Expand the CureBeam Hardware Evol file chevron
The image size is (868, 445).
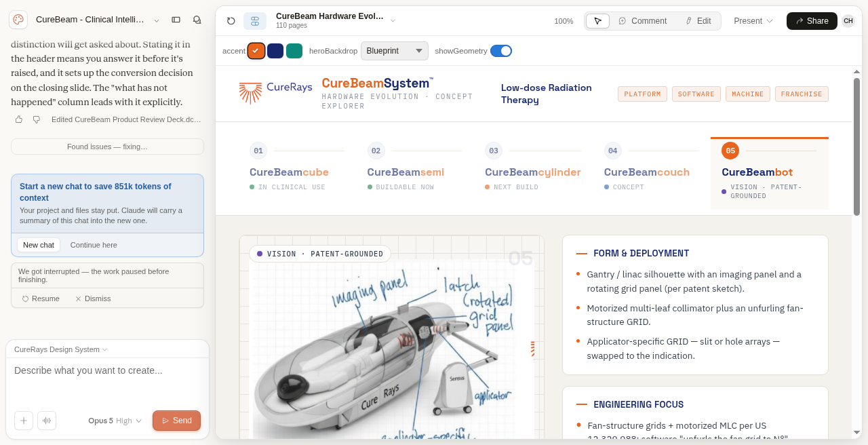pyautogui.click(x=393, y=21)
